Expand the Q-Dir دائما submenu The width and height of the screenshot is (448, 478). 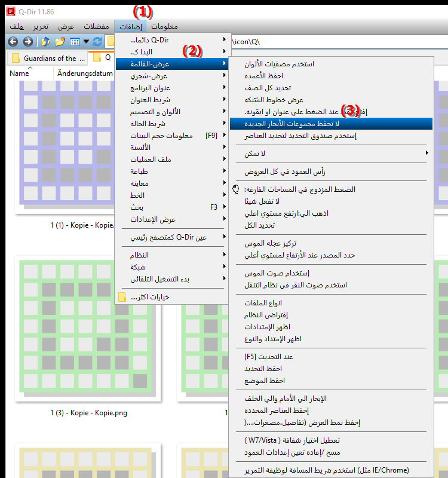point(172,40)
